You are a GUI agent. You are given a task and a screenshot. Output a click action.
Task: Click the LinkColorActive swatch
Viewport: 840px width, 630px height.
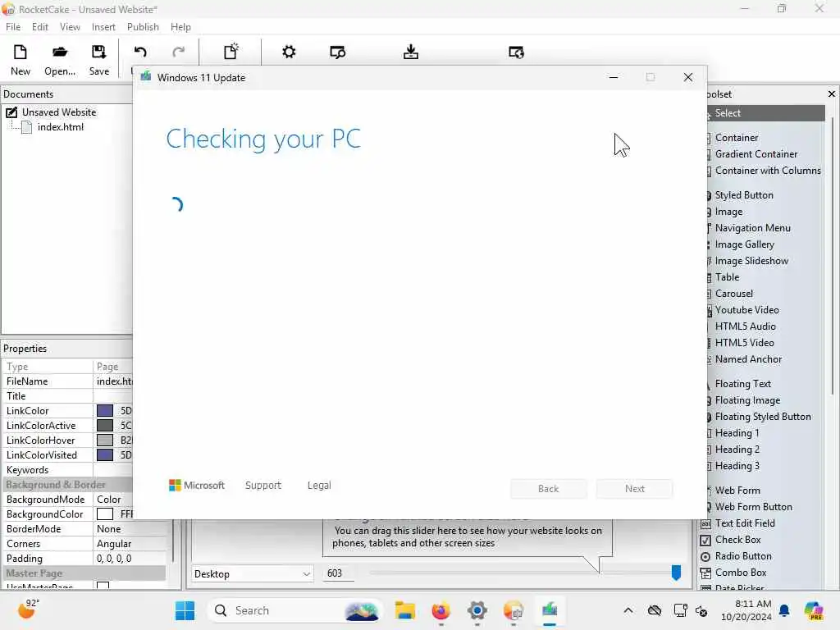tap(104, 426)
